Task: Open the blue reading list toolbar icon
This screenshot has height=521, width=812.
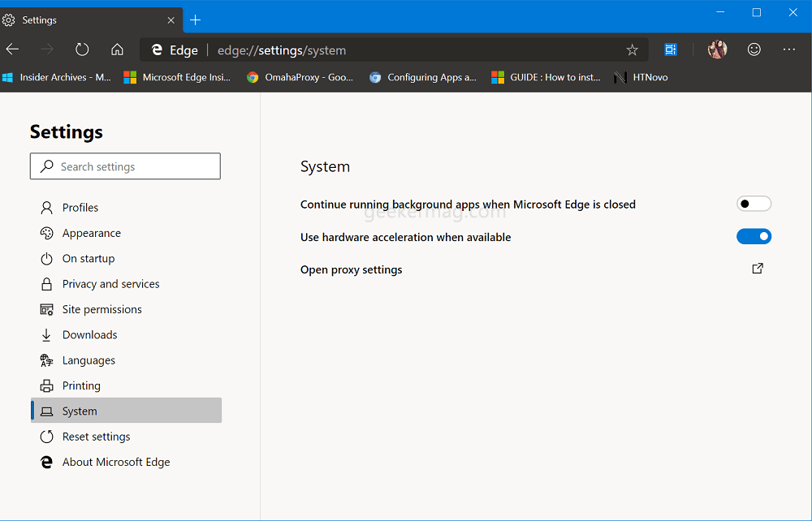Action: [671, 50]
